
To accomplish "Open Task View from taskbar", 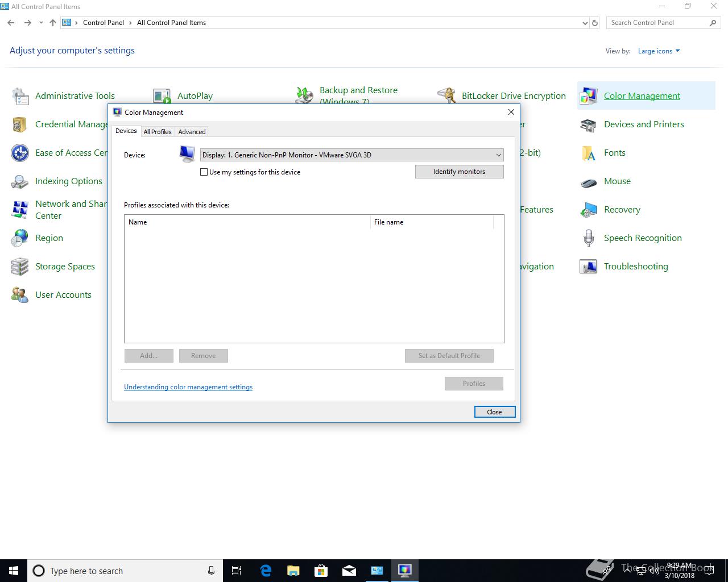I will pos(237,571).
